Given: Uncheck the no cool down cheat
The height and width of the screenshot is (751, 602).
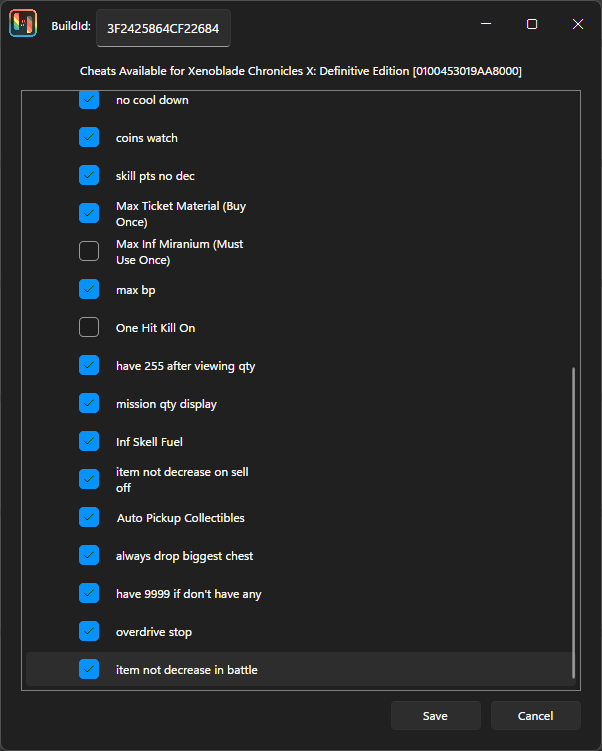Looking at the screenshot, I should coord(89,100).
